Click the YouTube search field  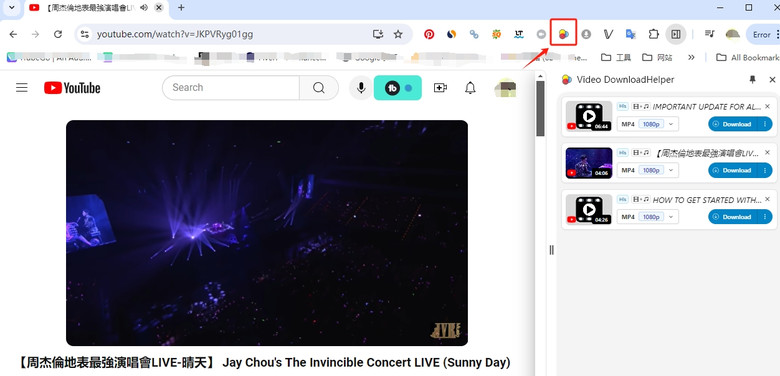(x=231, y=88)
